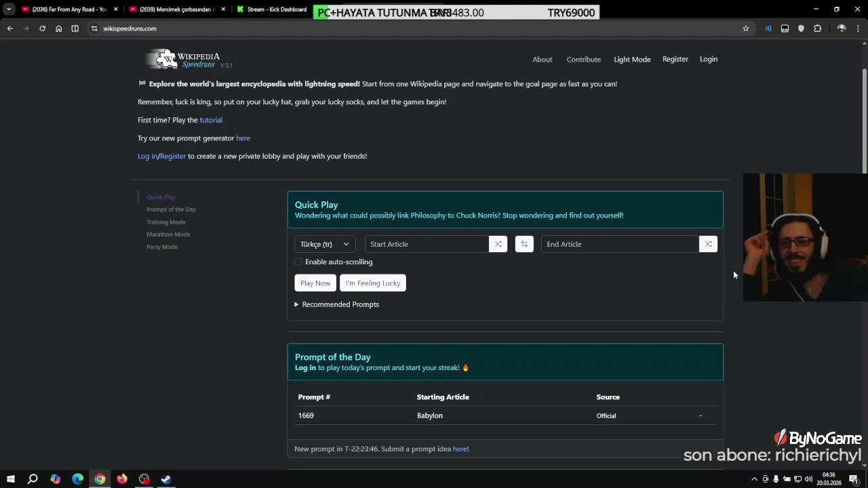Toggle the browser side panel icon
Viewport: 868px width, 488px height.
click(75, 28)
